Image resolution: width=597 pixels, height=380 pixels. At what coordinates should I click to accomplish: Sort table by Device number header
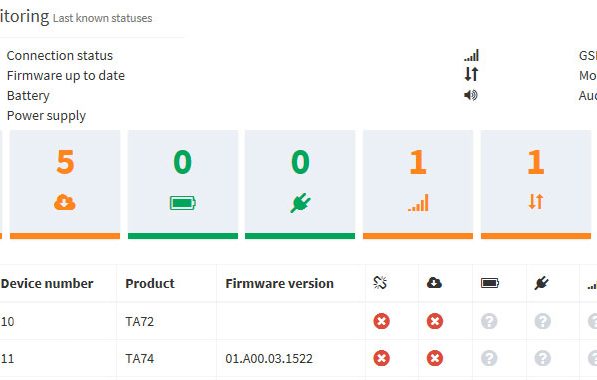coord(47,283)
